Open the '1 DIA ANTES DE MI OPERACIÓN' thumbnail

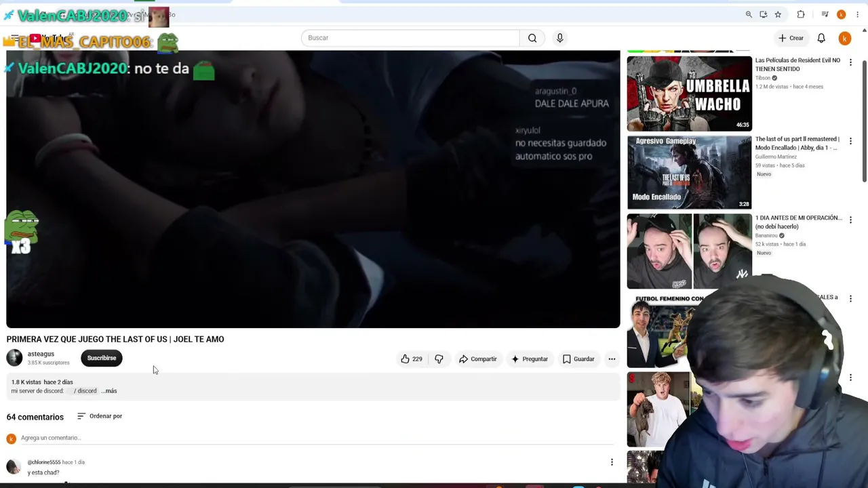pyautogui.click(x=689, y=251)
